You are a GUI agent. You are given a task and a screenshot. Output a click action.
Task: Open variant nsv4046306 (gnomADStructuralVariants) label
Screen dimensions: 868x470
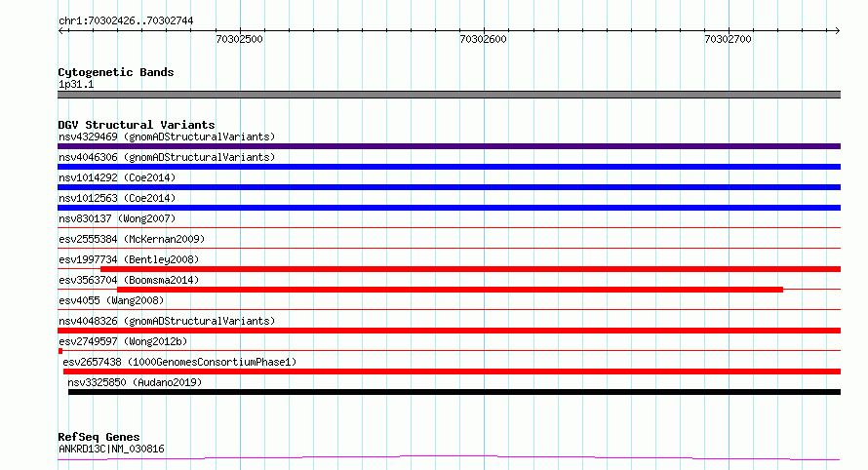tap(167, 157)
